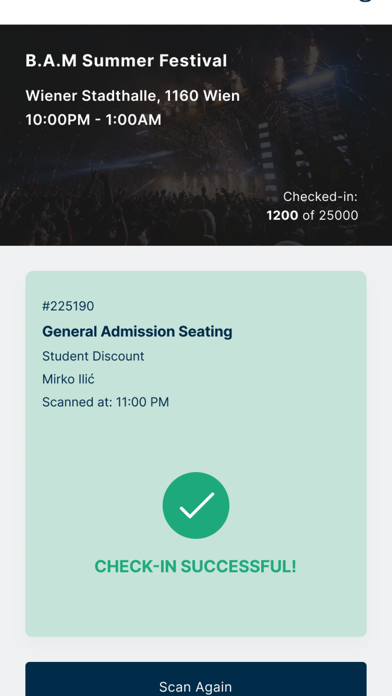The image size is (392, 696).
Task: Click the Student Discount label
Action: click(93, 356)
